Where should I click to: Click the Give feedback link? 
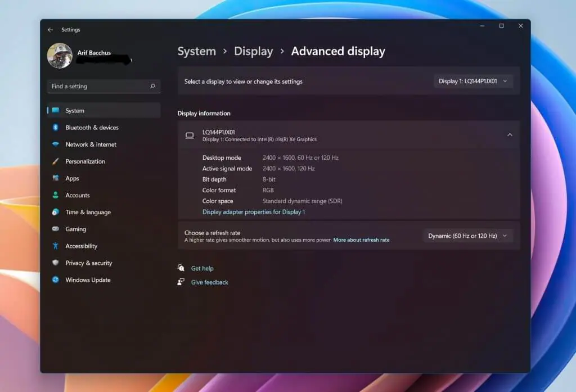209,282
